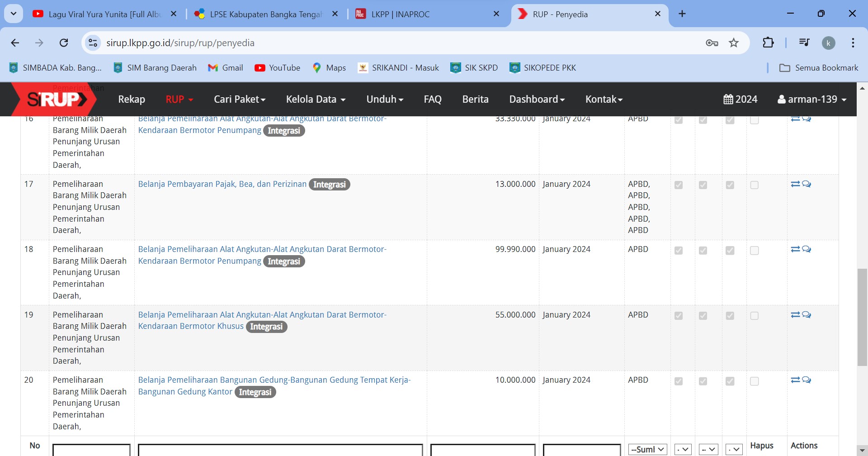Open the Rekap menu item
The image size is (868, 456).
click(x=132, y=99)
